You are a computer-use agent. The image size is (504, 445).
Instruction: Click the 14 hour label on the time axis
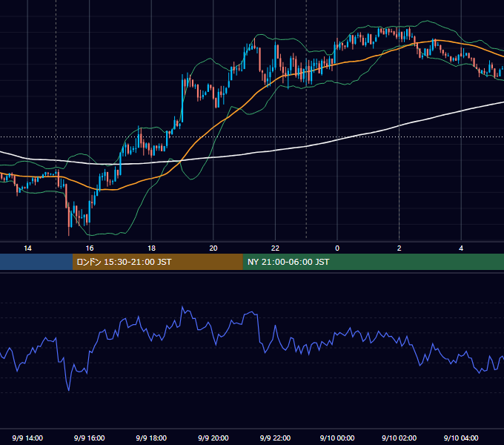coord(27,248)
